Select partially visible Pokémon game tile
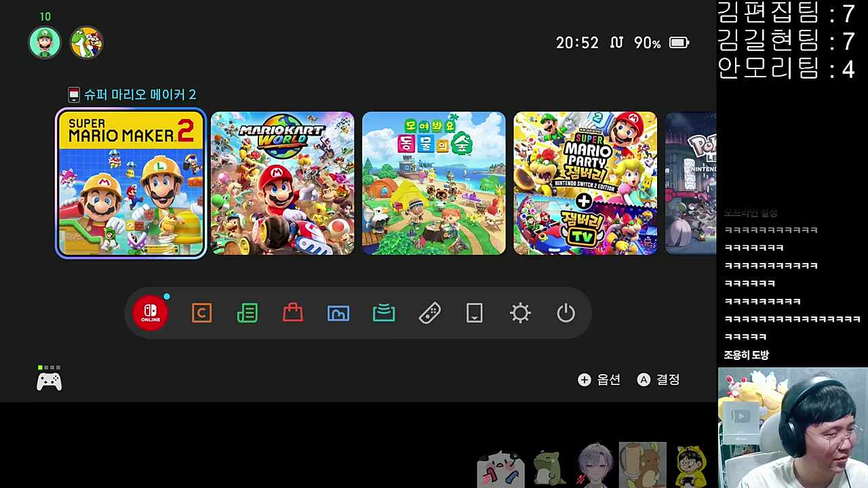 click(x=690, y=184)
